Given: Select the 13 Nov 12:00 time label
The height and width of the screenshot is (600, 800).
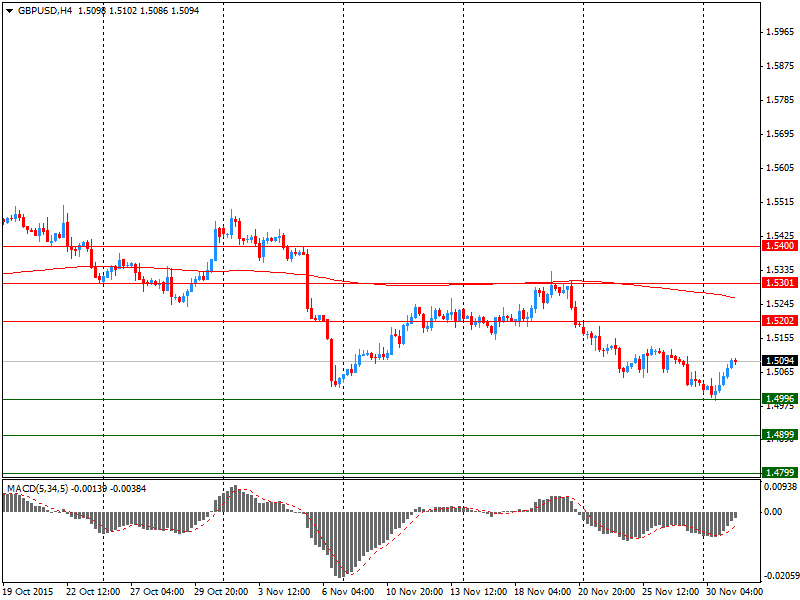Looking at the screenshot, I should pyautogui.click(x=479, y=592).
